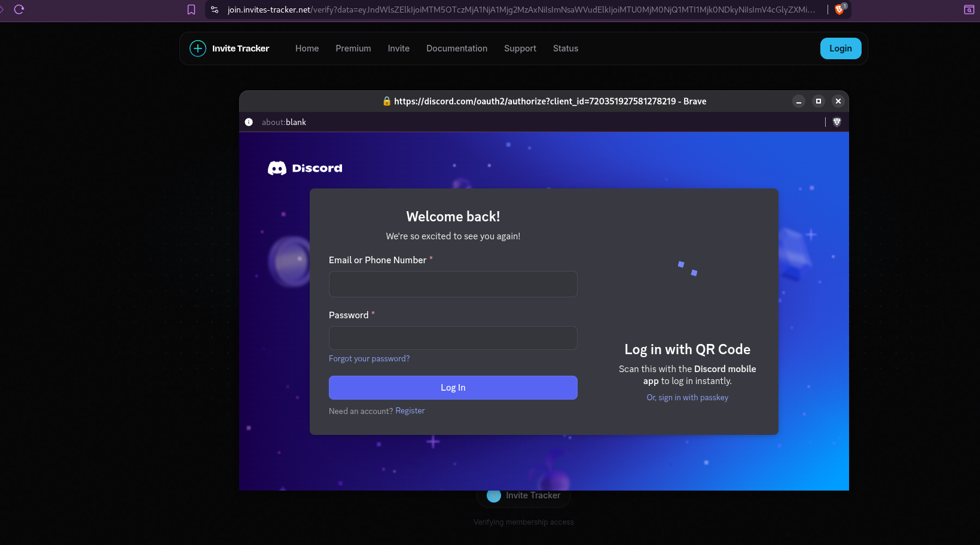
Task: Close the Discord OAuth popup window
Action: (x=838, y=101)
